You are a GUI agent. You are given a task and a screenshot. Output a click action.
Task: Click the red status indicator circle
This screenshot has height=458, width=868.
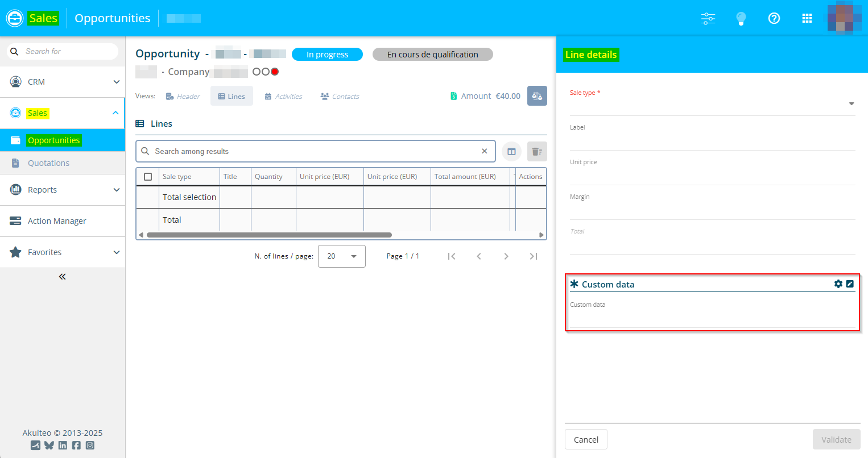pyautogui.click(x=275, y=72)
